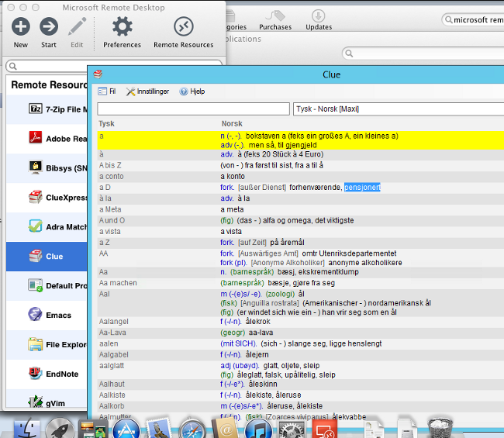Open iTunes icon in the Dock
The width and height of the screenshot is (504, 438).
(258, 429)
